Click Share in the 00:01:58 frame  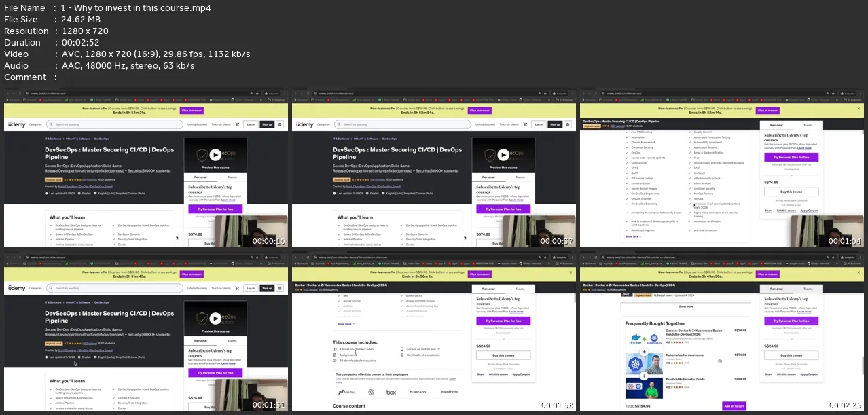coord(481,374)
